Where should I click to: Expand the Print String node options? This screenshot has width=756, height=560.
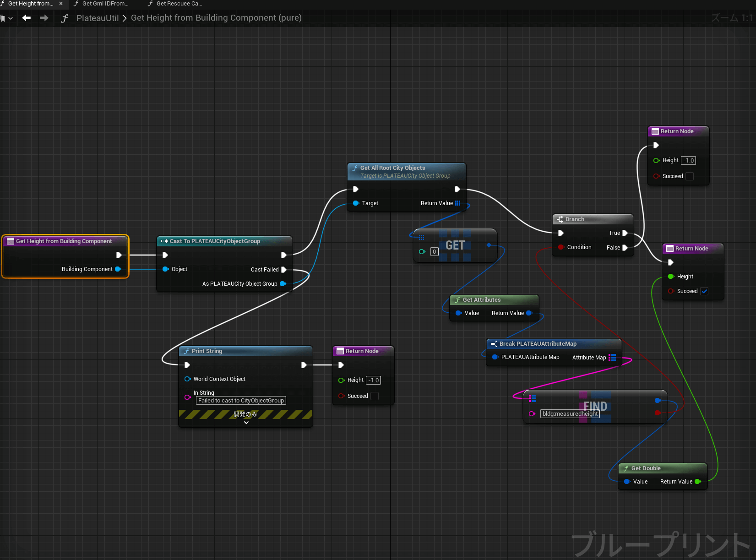point(246,423)
